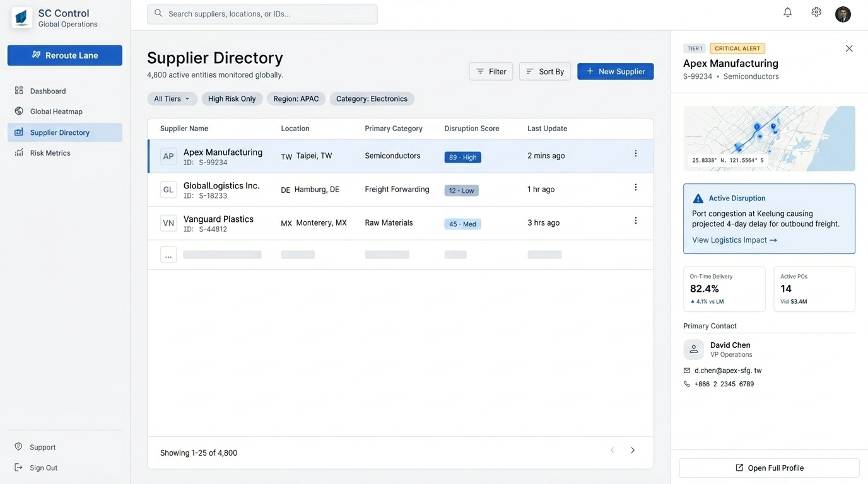Click Open Full Profile button
Screen dimensions: 868x484
click(770, 468)
